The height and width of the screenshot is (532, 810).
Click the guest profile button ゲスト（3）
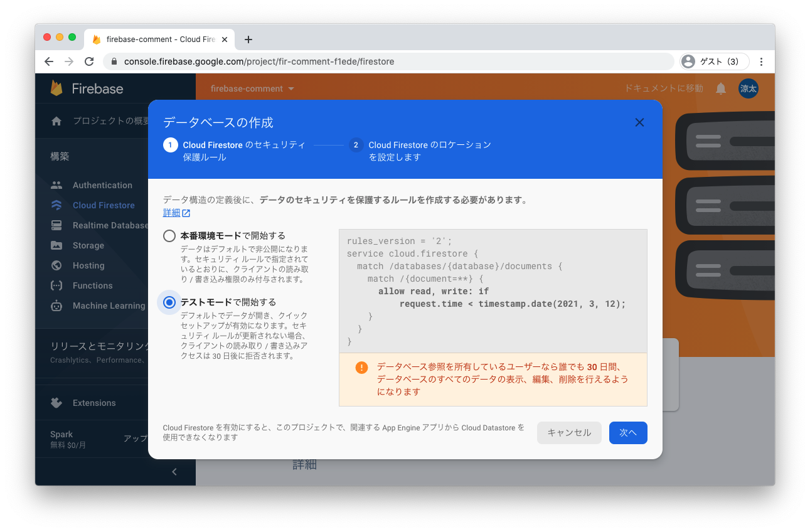(714, 61)
